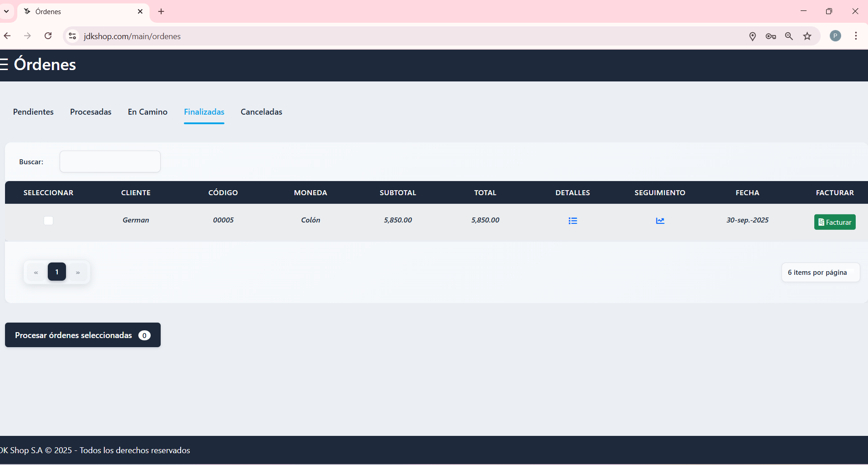Open order details list icon for German
868x465 pixels.
tap(573, 221)
